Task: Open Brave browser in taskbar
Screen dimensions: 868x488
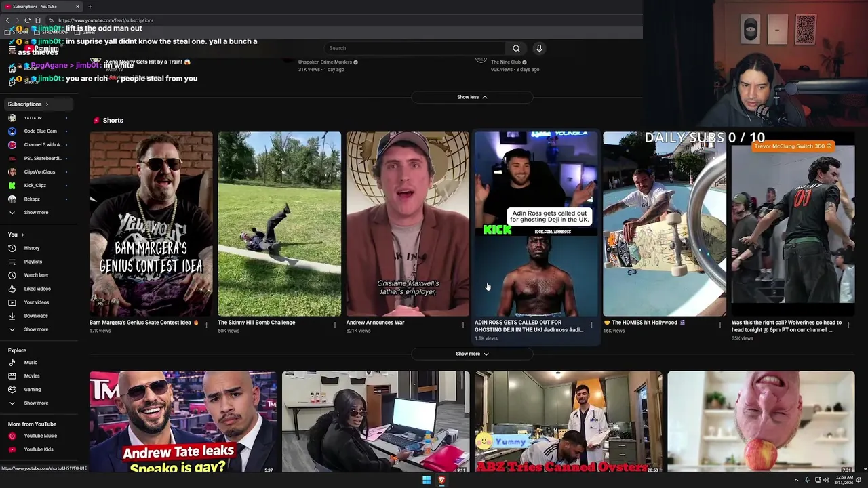Action: click(441, 480)
